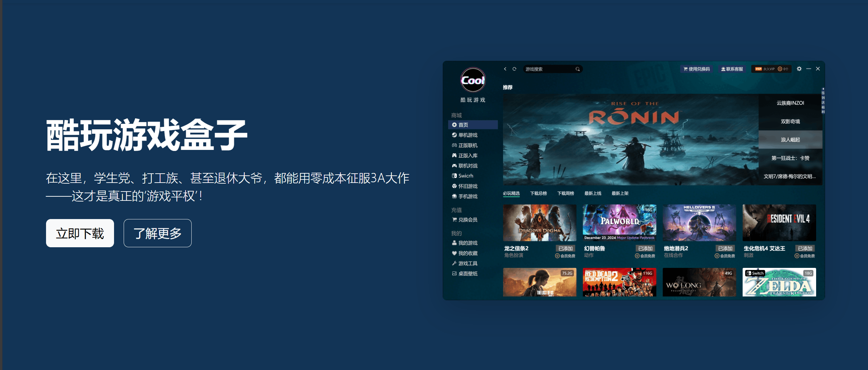The image size is (868, 370).
Task: Click the magnifier icon in the search box
Action: coord(577,69)
